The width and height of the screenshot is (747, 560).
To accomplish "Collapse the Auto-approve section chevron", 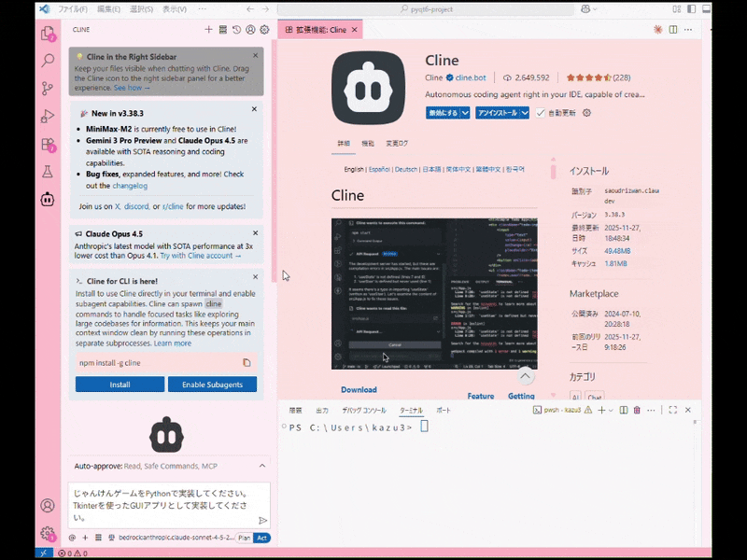I will pos(263,466).
